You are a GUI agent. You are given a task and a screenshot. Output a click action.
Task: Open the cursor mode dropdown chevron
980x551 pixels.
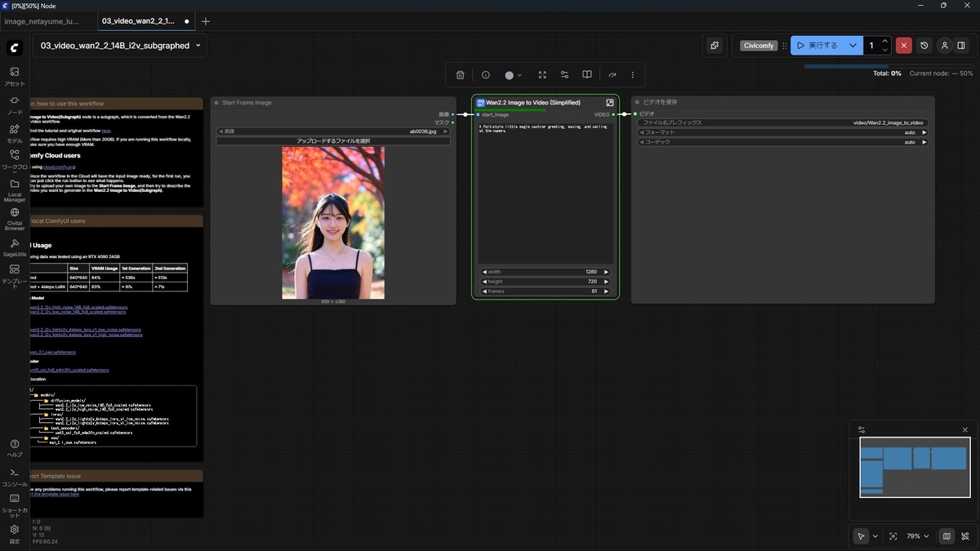[x=875, y=536]
